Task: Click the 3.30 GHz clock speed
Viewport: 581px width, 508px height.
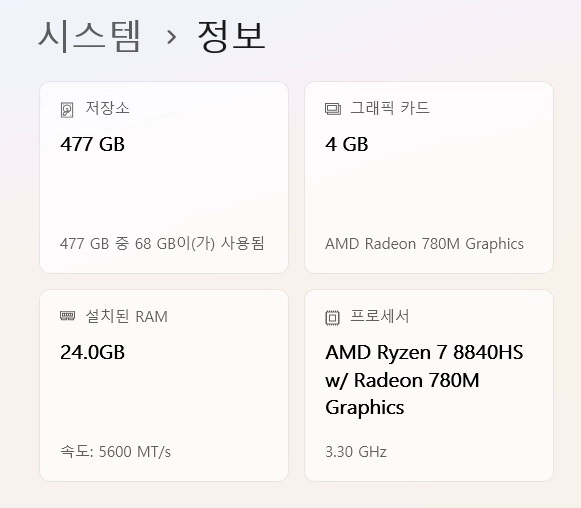Action: pyautogui.click(x=356, y=452)
